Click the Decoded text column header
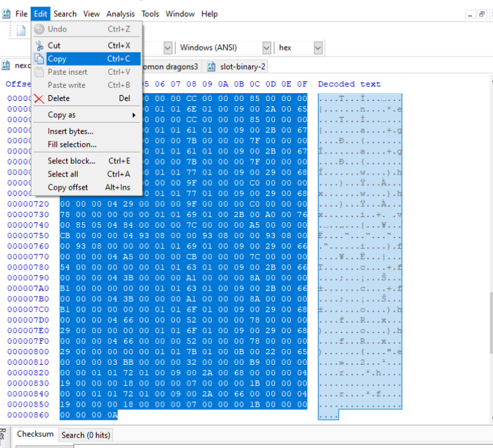 [349, 84]
